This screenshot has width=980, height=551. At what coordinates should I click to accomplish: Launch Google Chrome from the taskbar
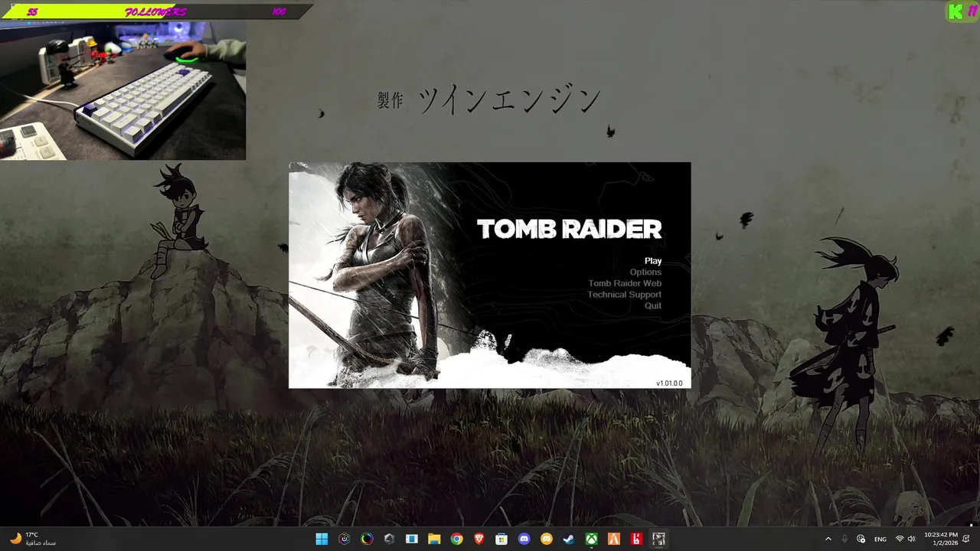[456, 539]
